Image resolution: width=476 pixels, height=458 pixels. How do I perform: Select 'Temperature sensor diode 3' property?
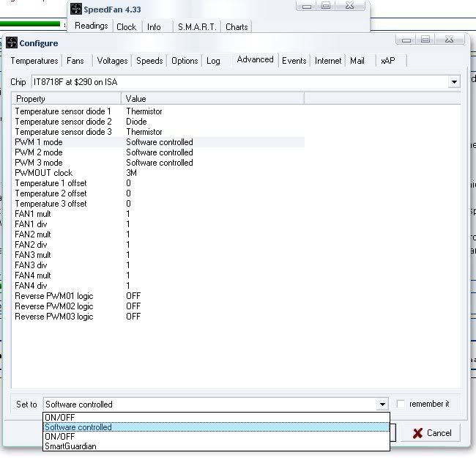(63, 132)
